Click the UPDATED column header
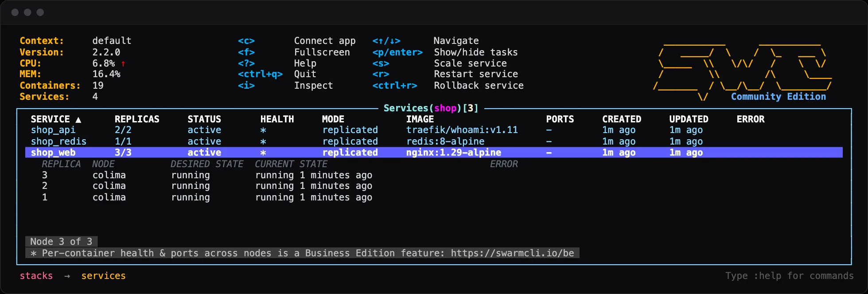Image resolution: width=868 pixels, height=294 pixels. pyautogui.click(x=689, y=119)
